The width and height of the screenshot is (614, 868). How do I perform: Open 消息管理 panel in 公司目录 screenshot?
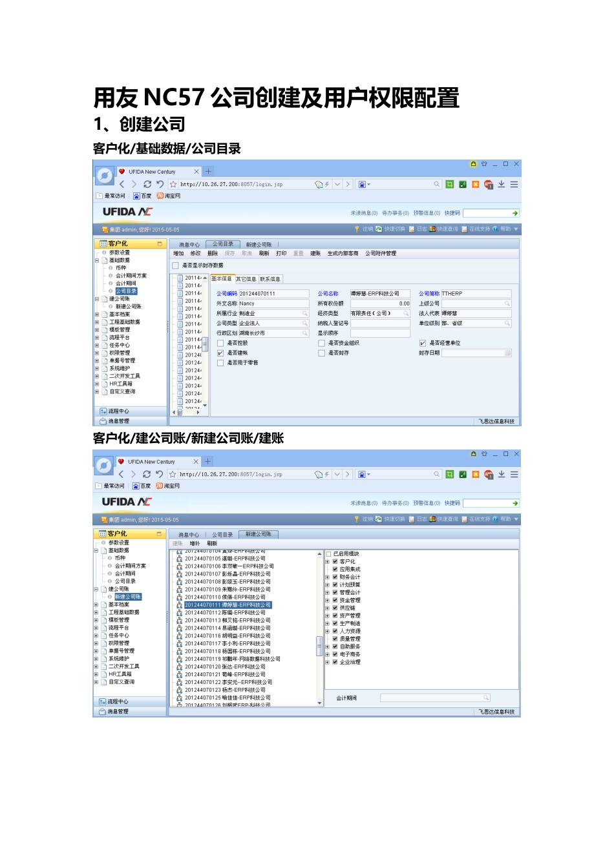click(130, 421)
